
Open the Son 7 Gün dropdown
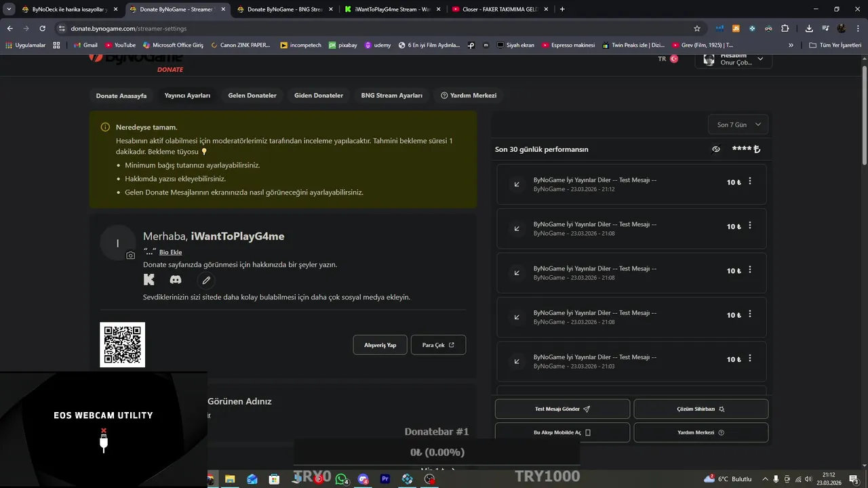(x=739, y=125)
